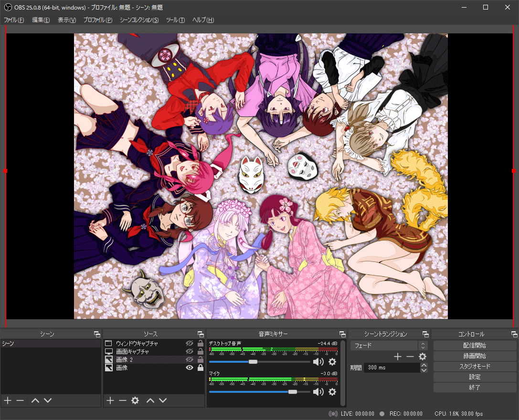Start streaming with 配信開始 button
This screenshot has height=420, width=519.
point(475,346)
